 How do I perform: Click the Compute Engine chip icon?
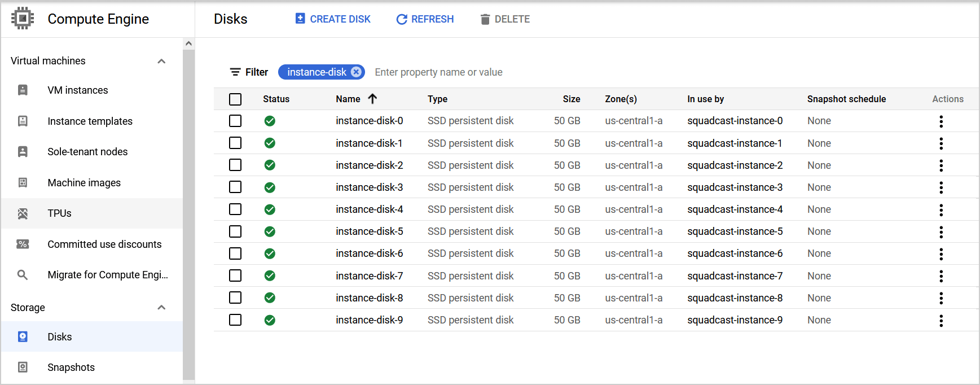(x=23, y=19)
